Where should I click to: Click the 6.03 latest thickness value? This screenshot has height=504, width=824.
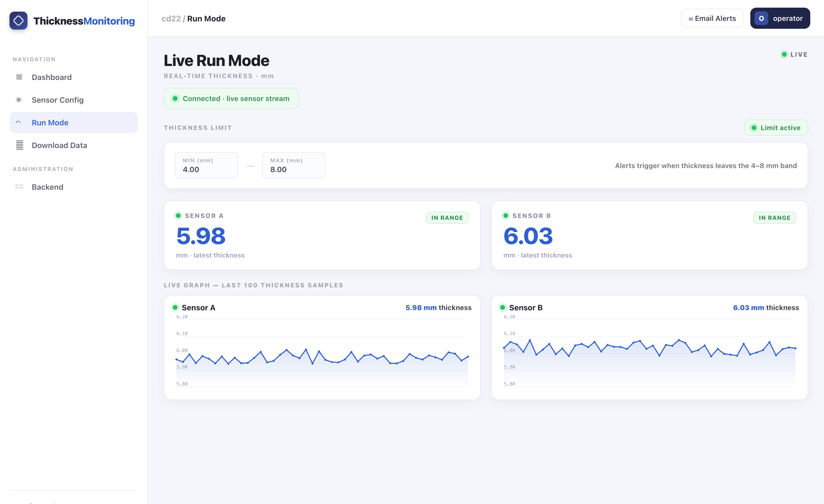tap(528, 236)
